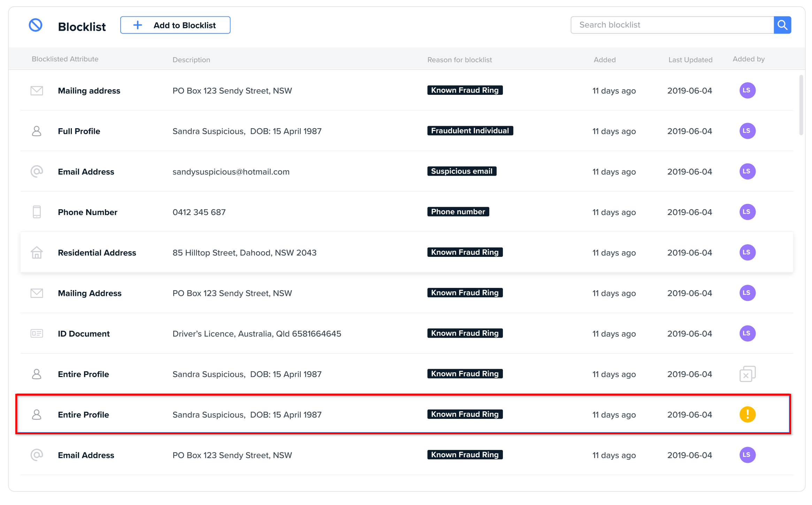Sort by the Reason for blocklist header

[x=459, y=60]
